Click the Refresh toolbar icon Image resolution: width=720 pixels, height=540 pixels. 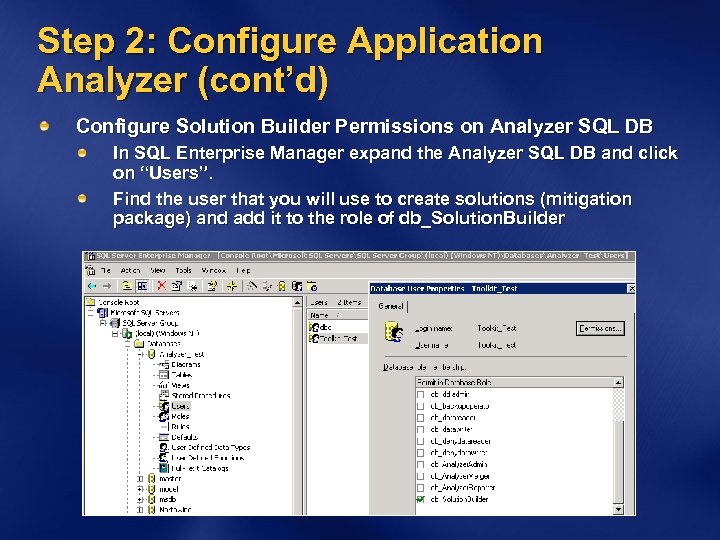coord(193,286)
